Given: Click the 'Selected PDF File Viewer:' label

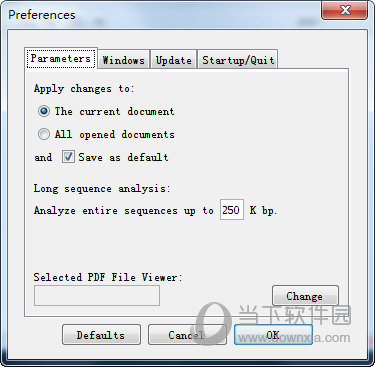Looking at the screenshot, I should pyautogui.click(x=108, y=277).
